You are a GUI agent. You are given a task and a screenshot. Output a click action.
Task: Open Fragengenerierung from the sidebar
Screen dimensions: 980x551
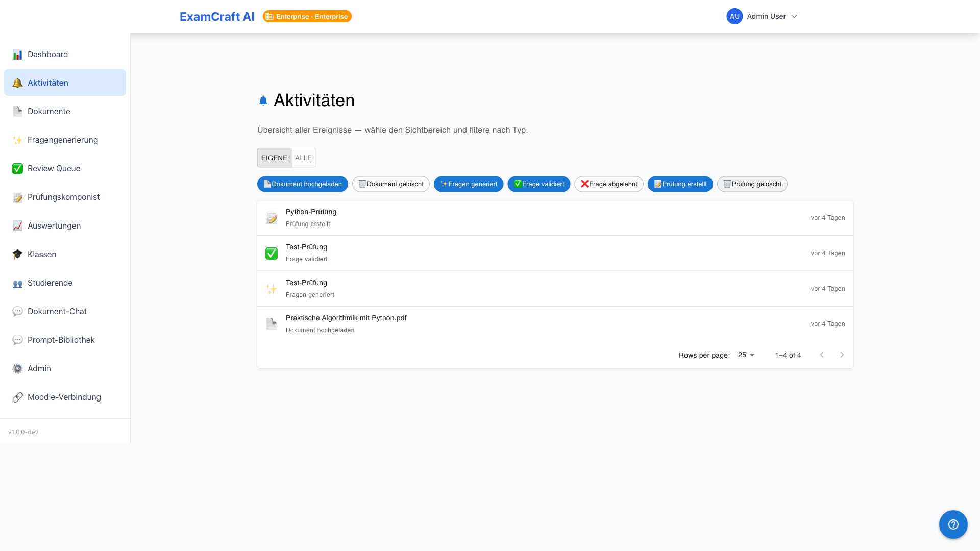[65, 140]
